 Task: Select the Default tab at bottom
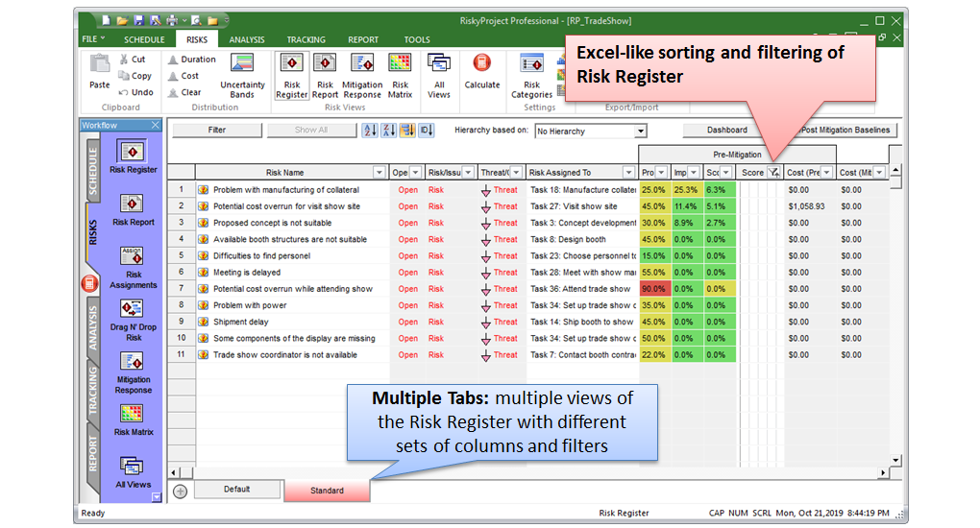[237, 490]
